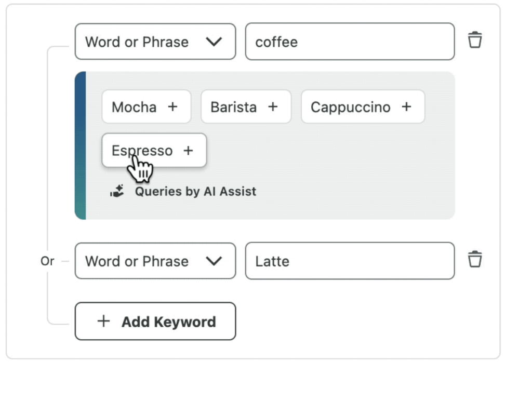This screenshot has height=401, width=532.
Task: Select the Mocha suggestion chip
Action: (135, 107)
